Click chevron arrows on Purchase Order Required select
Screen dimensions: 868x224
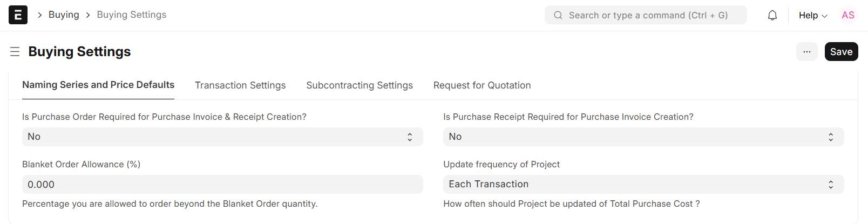[x=410, y=137]
